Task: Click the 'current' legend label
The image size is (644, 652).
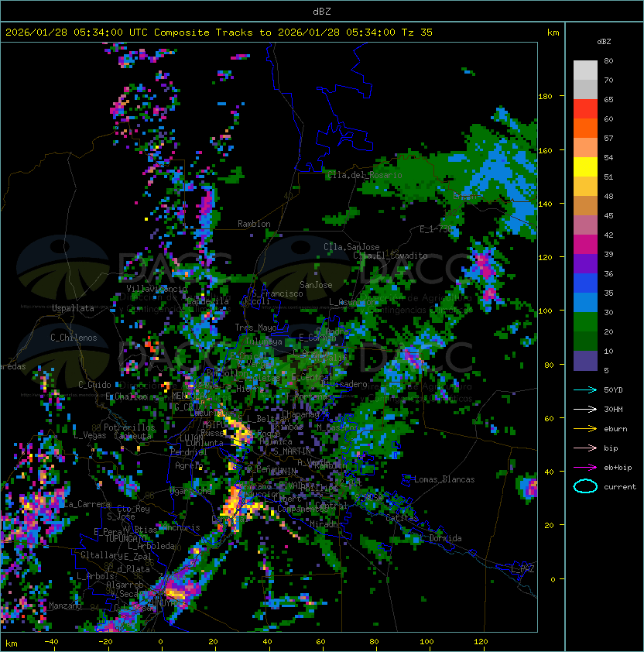Action: pos(620,487)
